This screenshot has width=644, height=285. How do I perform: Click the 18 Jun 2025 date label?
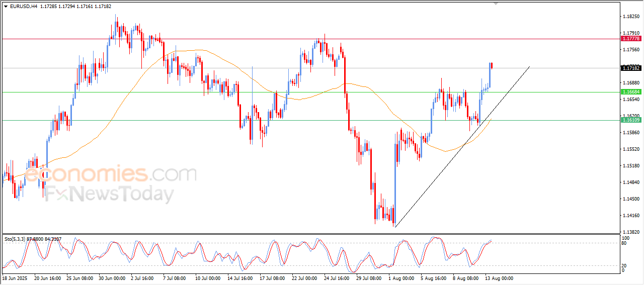point(14,278)
